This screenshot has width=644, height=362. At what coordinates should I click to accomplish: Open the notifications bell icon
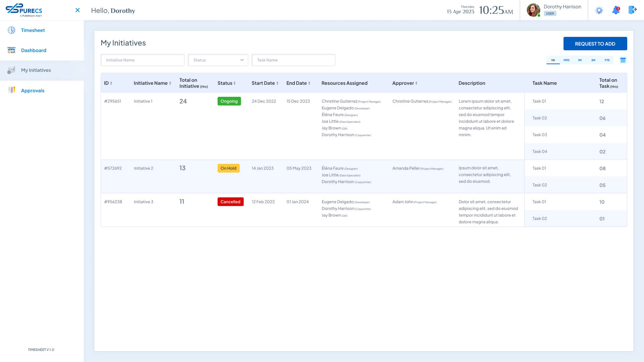(x=616, y=10)
